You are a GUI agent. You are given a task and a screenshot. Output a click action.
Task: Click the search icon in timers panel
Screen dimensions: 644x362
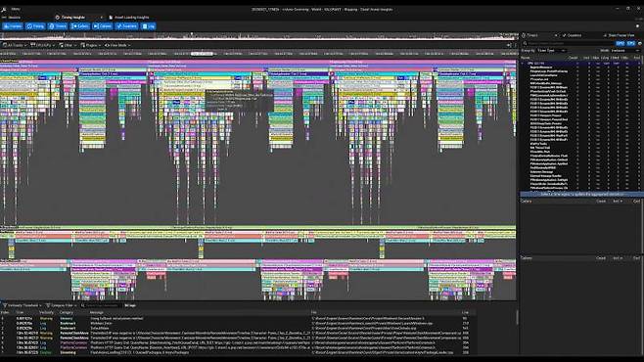pos(525,43)
